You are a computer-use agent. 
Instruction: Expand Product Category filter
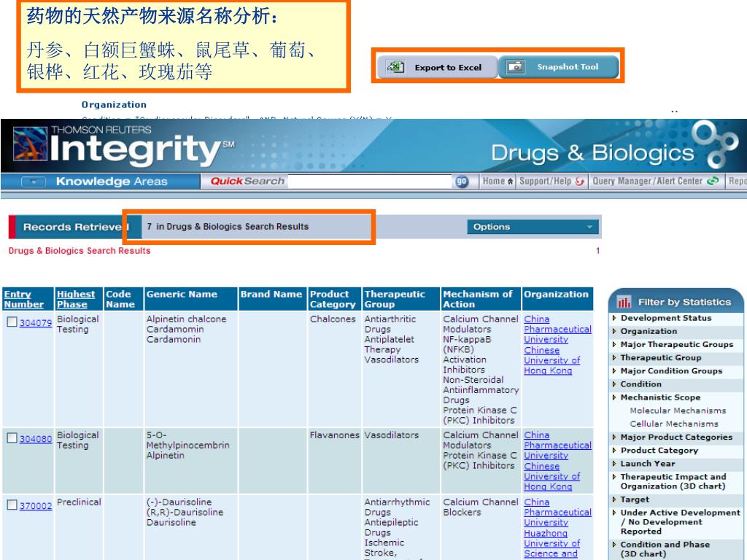tap(614, 450)
